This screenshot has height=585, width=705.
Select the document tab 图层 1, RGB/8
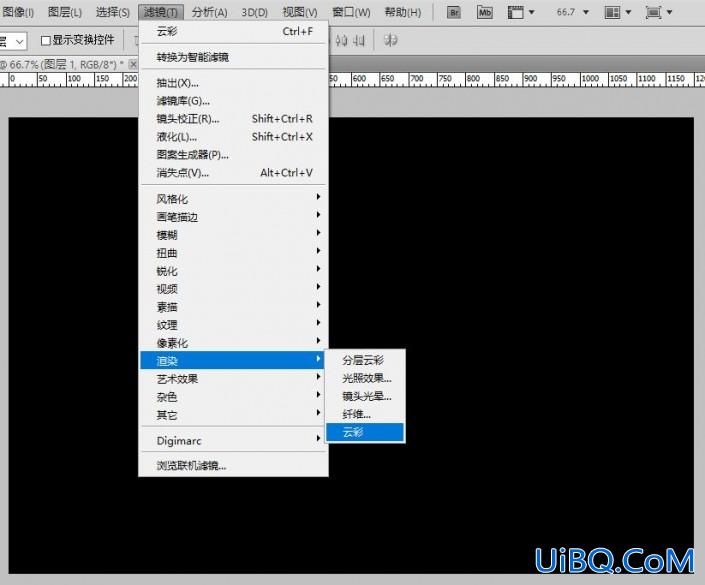(x=63, y=64)
